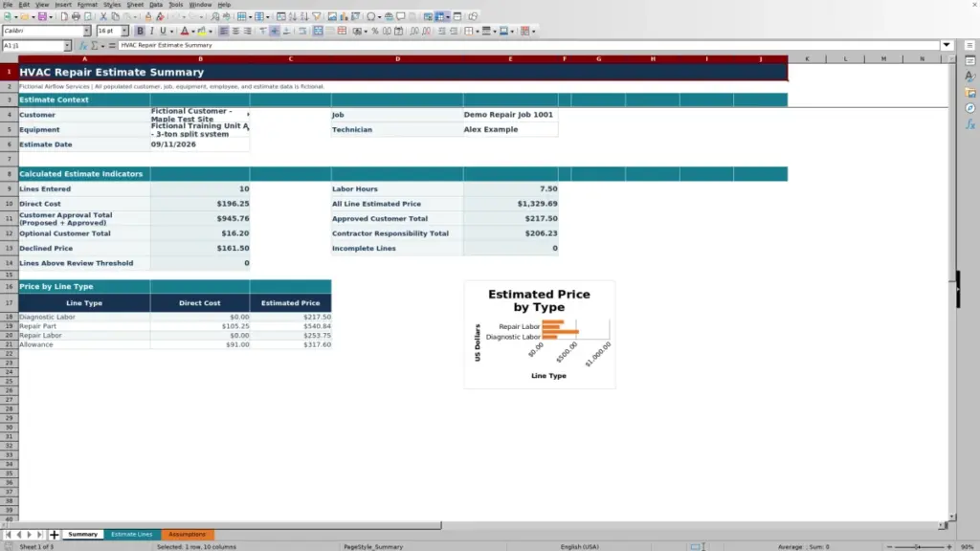Open the Gallery sidebar panel icon
The image size is (980, 551).
(970, 93)
